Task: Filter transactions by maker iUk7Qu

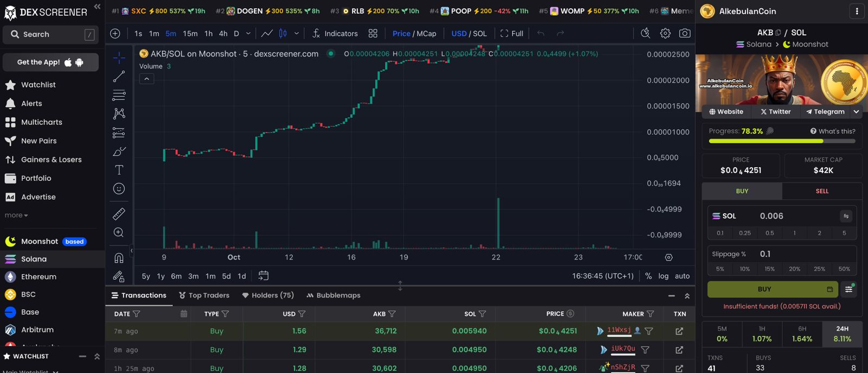Action: click(x=645, y=350)
